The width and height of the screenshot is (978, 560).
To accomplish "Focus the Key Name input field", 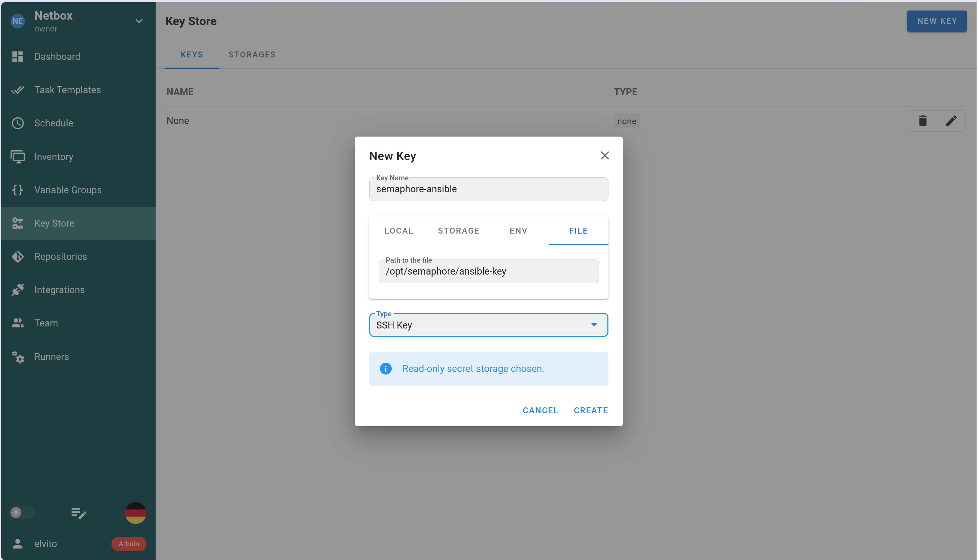I will (x=488, y=189).
